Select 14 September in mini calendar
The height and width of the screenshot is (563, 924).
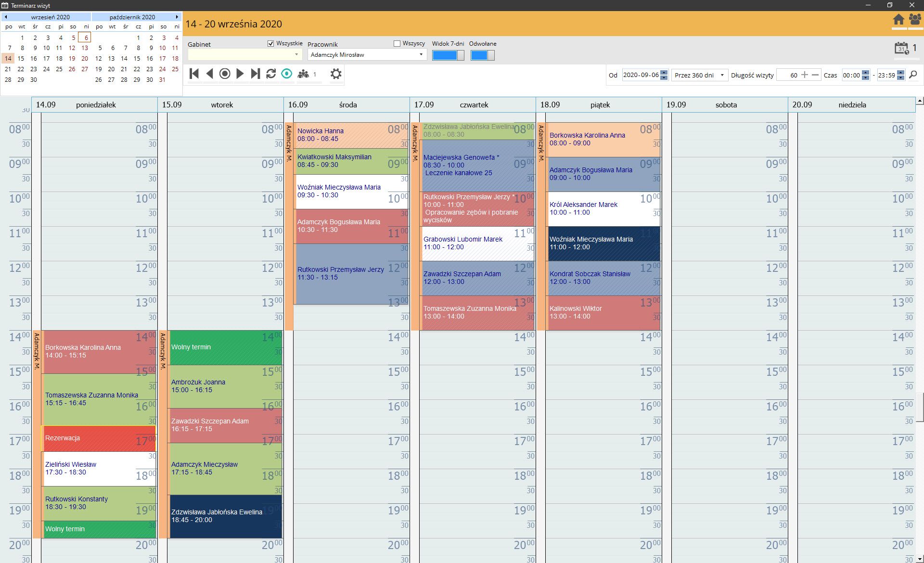pyautogui.click(x=8, y=58)
